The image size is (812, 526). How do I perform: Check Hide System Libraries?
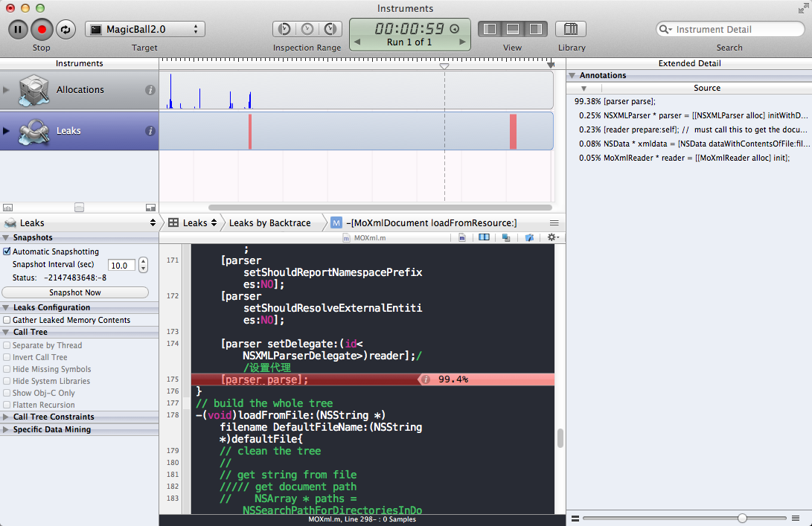pyautogui.click(x=7, y=380)
